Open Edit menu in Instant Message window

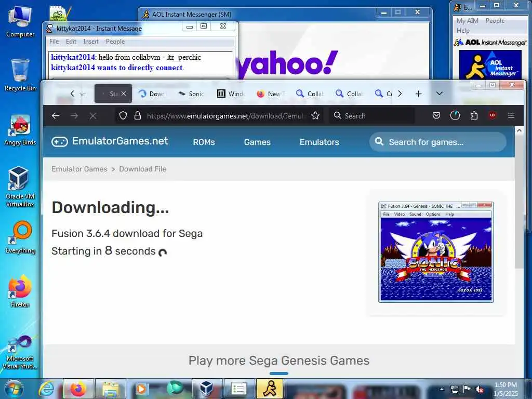tap(71, 42)
